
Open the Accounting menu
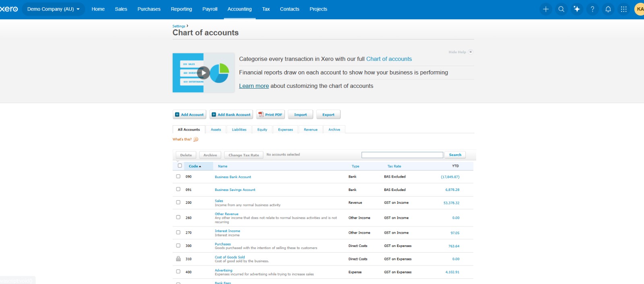(239, 9)
